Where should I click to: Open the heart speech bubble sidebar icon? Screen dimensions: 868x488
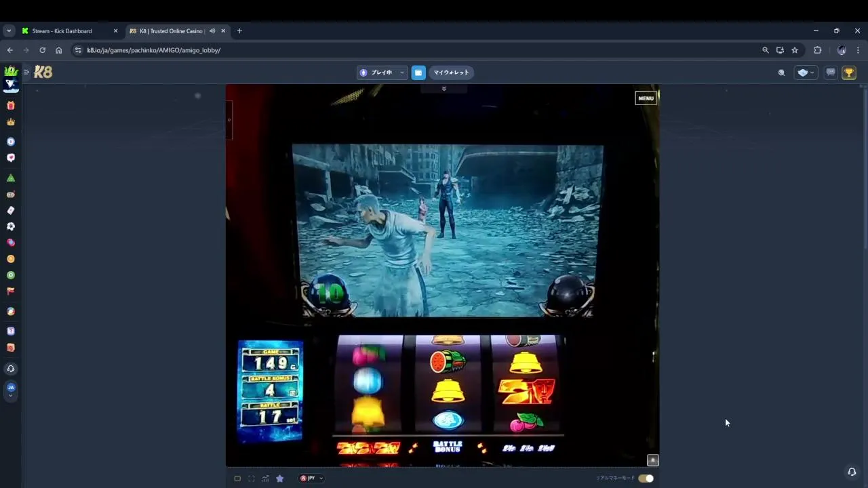coord(11,158)
